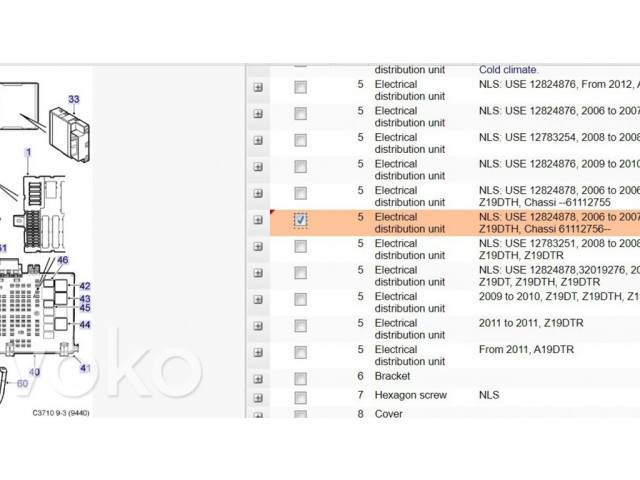Select callout number 43 in the diagram

84,299
